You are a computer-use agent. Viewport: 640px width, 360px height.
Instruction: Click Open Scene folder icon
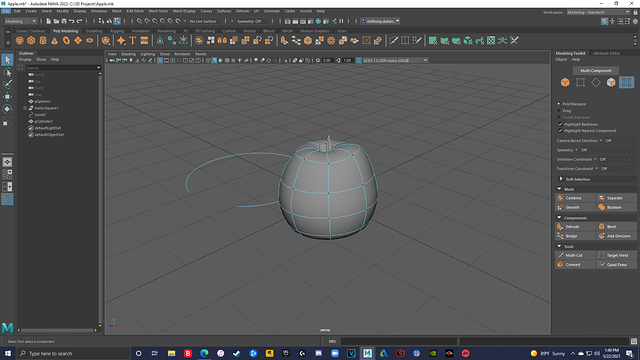[x=56, y=21]
